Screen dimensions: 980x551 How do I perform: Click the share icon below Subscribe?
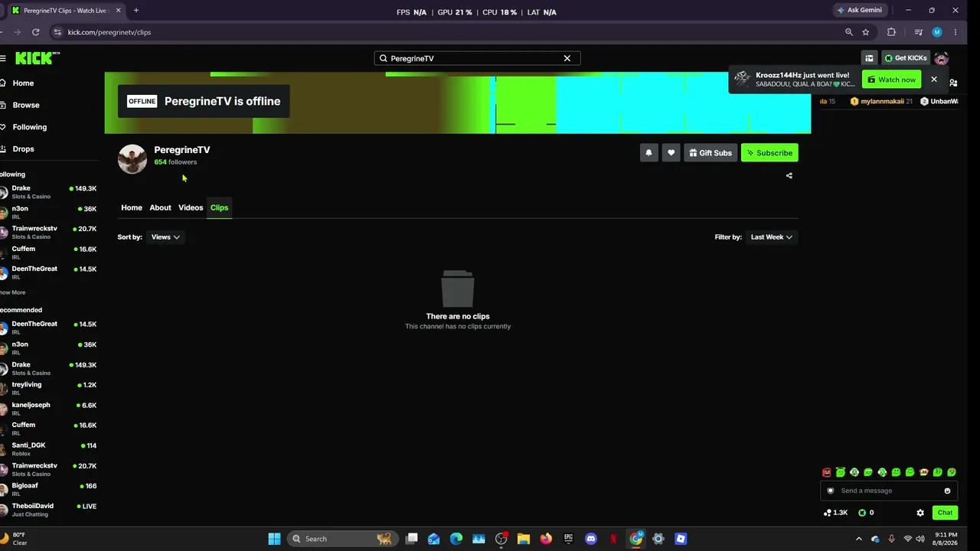789,175
